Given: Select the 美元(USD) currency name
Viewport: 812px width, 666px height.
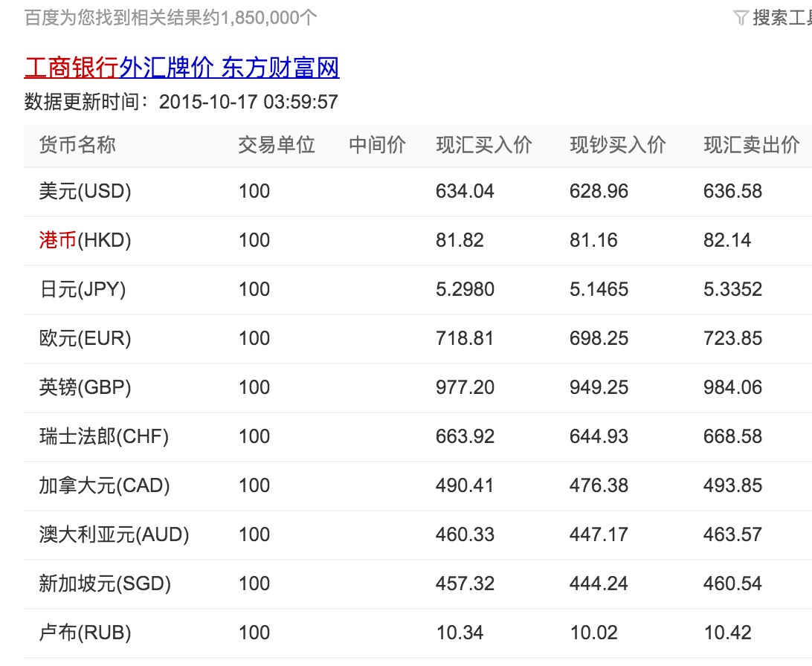Looking at the screenshot, I should (85, 192).
